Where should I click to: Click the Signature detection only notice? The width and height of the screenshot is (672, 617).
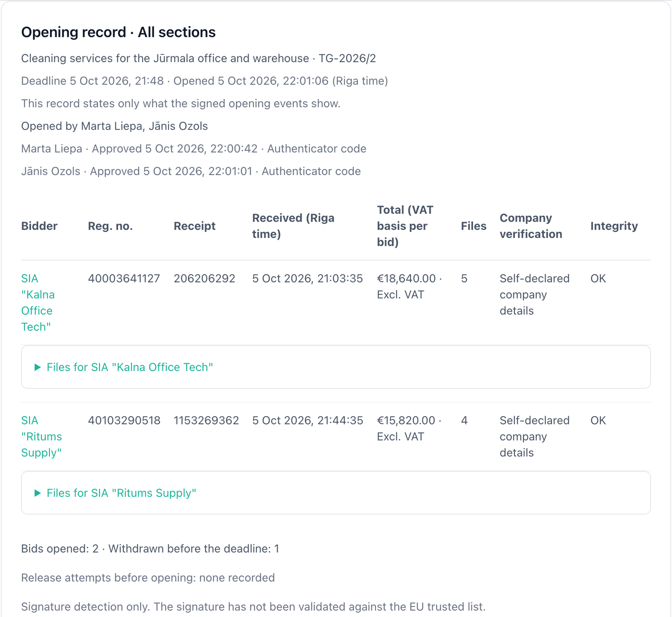[253, 607]
